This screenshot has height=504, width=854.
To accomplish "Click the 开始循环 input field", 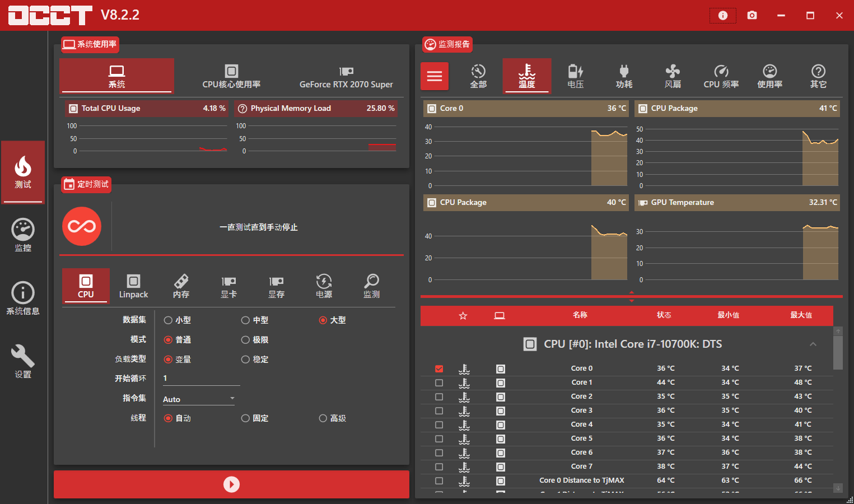I will coord(201,377).
